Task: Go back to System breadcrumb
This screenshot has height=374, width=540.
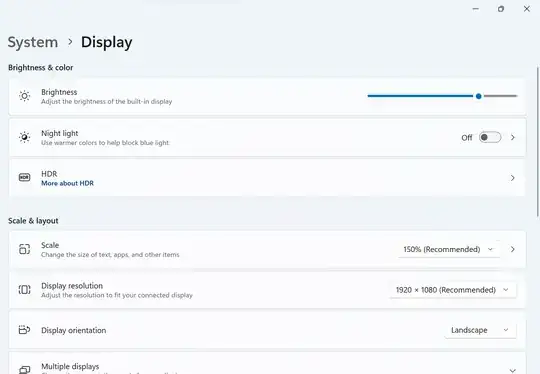Action: [33, 42]
